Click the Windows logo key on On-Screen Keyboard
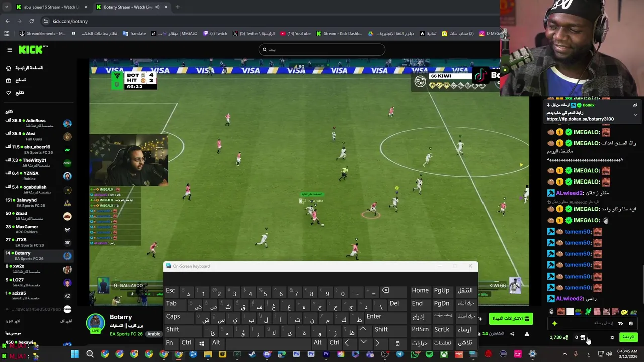The image size is (644, 362). click(x=201, y=343)
